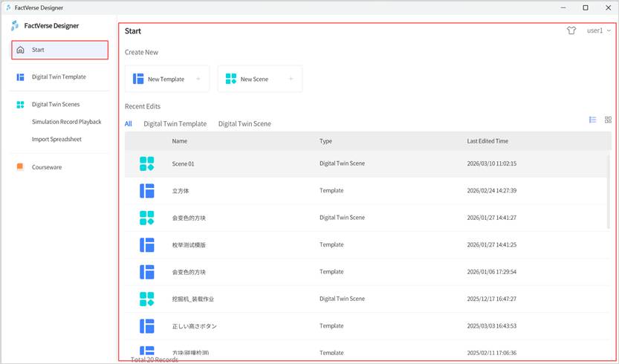
Task: Create a New Template
Action: click(166, 79)
